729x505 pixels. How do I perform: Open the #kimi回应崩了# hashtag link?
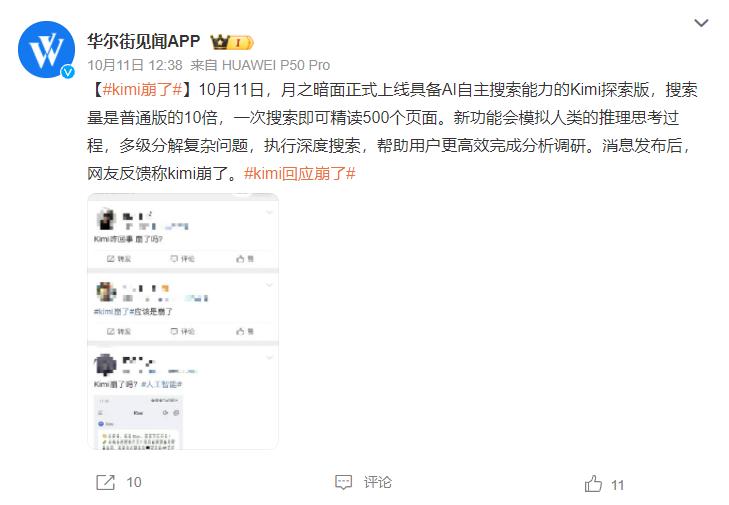(300, 173)
